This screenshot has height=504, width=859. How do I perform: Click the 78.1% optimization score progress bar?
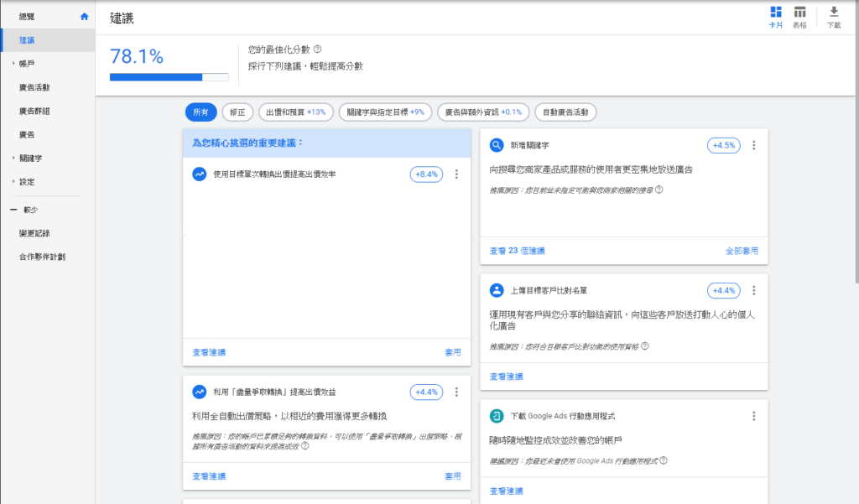169,77
